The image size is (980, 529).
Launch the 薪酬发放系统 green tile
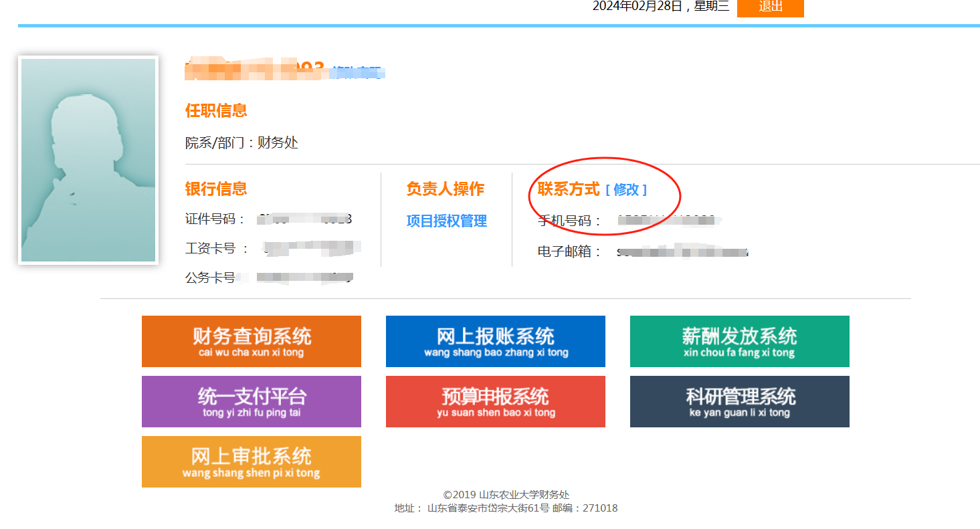(x=739, y=341)
